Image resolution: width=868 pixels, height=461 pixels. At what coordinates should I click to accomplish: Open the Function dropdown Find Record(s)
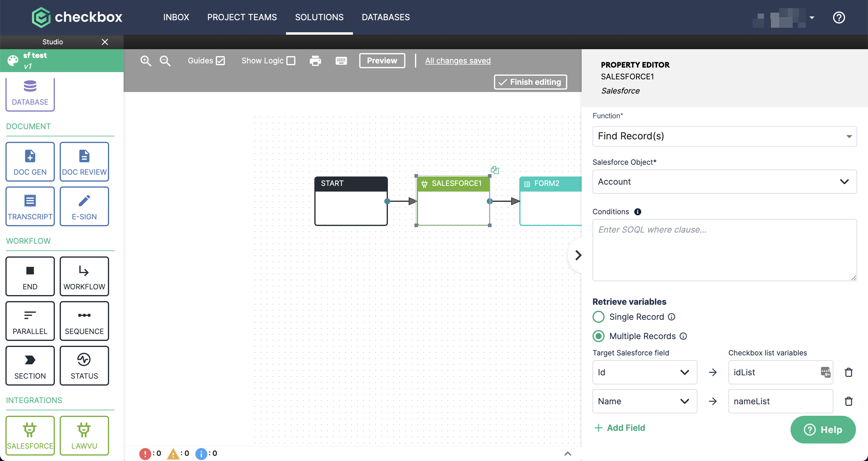pos(725,136)
